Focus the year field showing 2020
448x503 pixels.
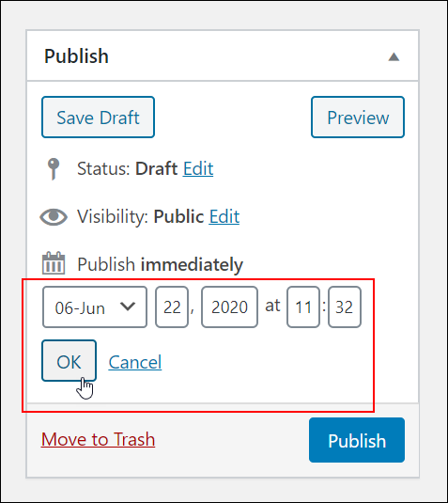[229, 307]
